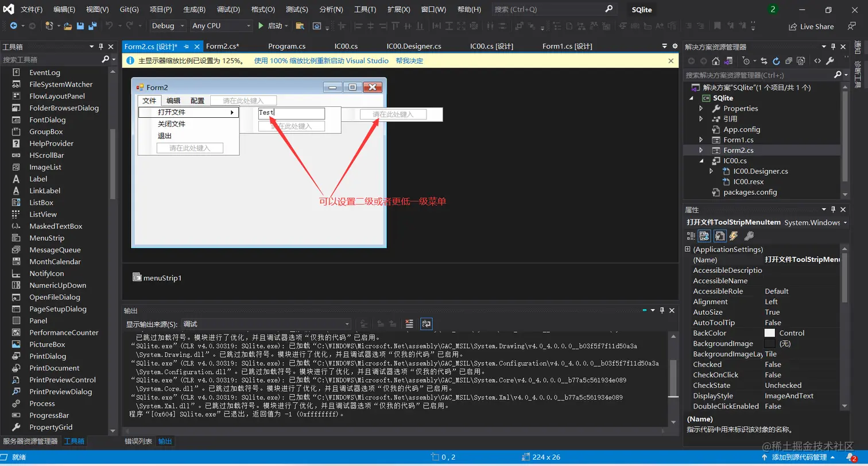Click the green Start debugging arrow

(x=261, y=26)
